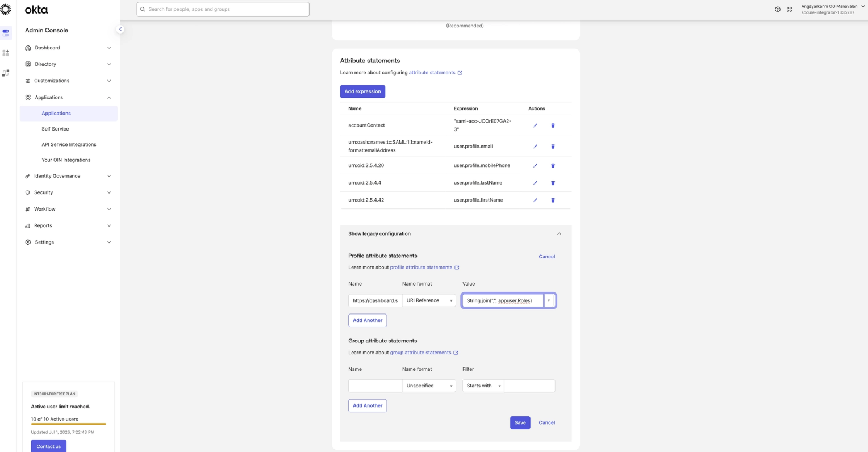Edit the urn:oid:2.5.4.42 attribute
Viewport: 868px width, 452px height.
click(535, 200)
